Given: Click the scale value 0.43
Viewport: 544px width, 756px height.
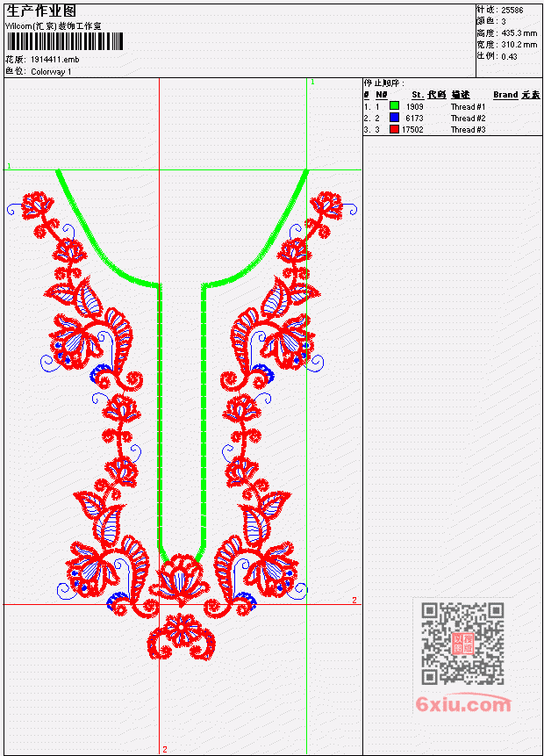Looking at the screenshot, I should (509, 56).
